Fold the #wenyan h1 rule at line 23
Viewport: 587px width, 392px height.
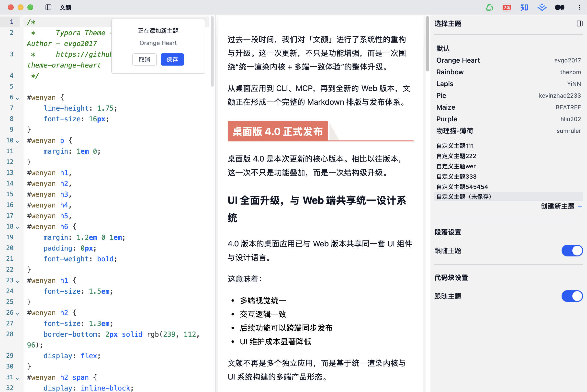18,281
